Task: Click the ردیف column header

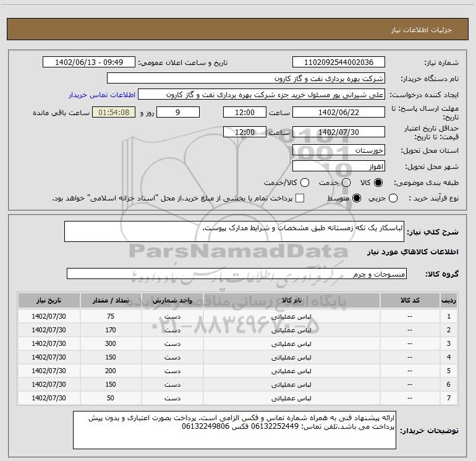Action: [x=449, y=300]
